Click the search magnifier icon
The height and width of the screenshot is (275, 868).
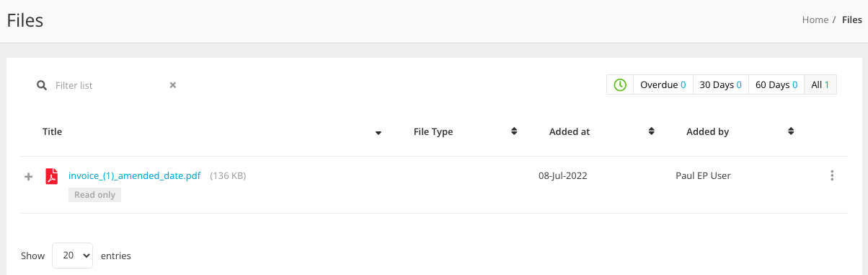point(42,85)
